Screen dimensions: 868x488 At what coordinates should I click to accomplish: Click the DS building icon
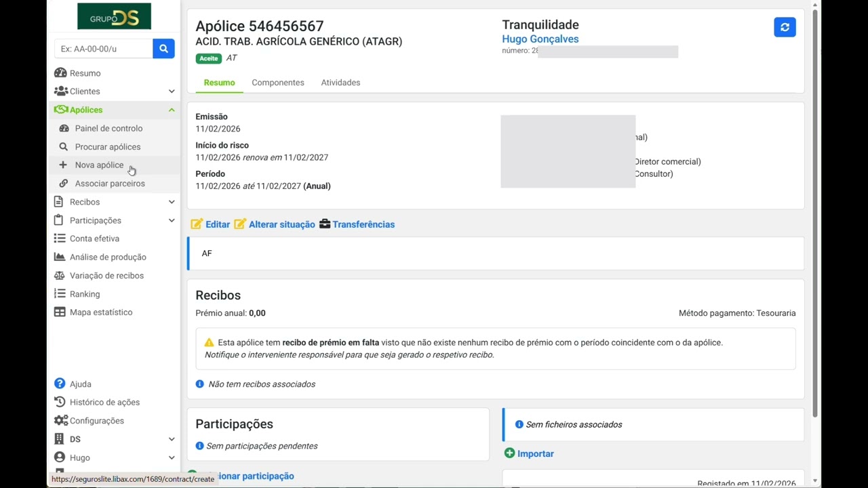59,439
